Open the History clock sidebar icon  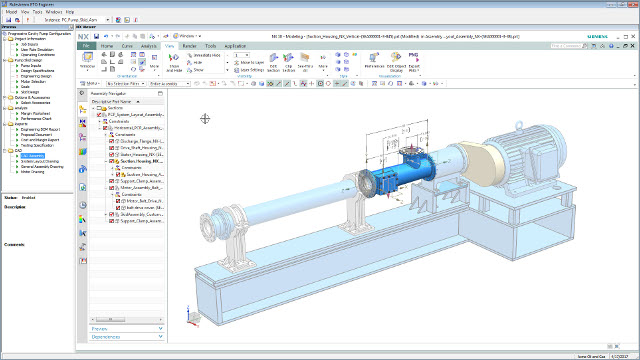83,205
